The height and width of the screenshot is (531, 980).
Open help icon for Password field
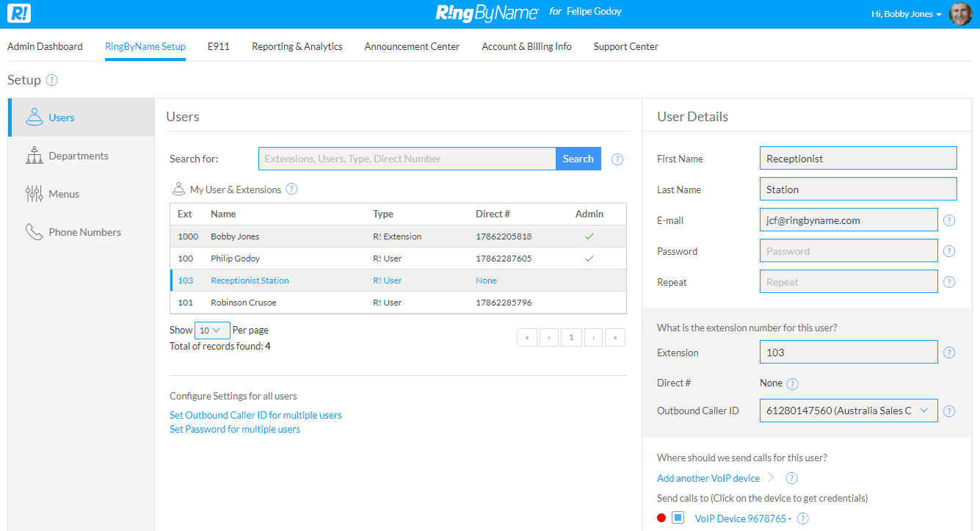coord(949,251)
